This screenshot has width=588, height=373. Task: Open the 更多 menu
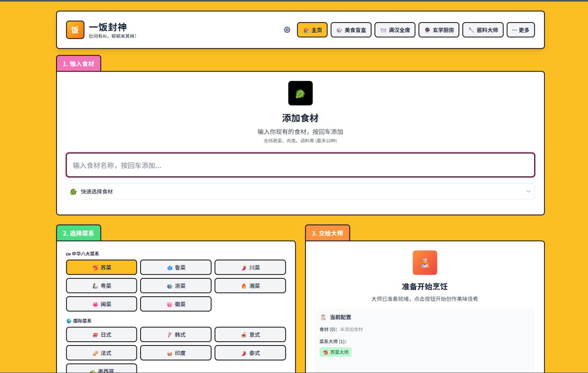520,30
